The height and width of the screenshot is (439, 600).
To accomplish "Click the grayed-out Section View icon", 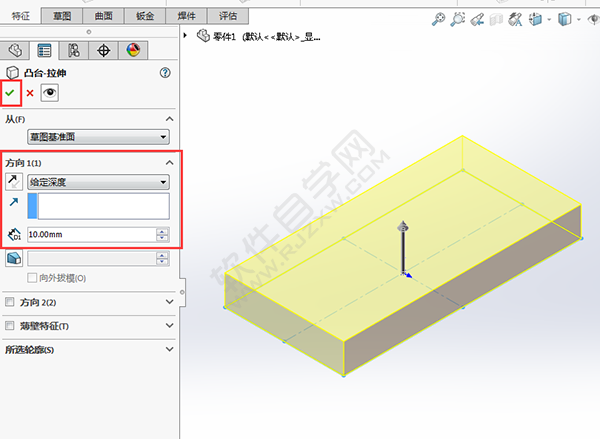I will (x=496, y=19).
